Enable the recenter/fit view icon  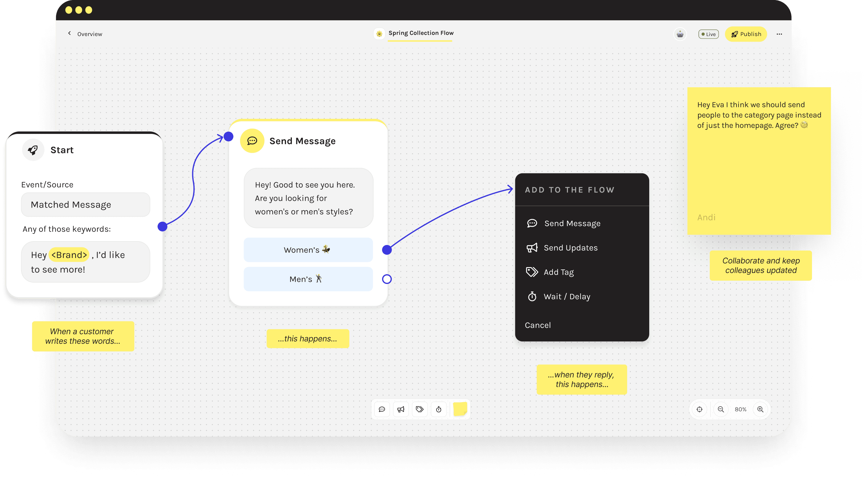[699, 409]
